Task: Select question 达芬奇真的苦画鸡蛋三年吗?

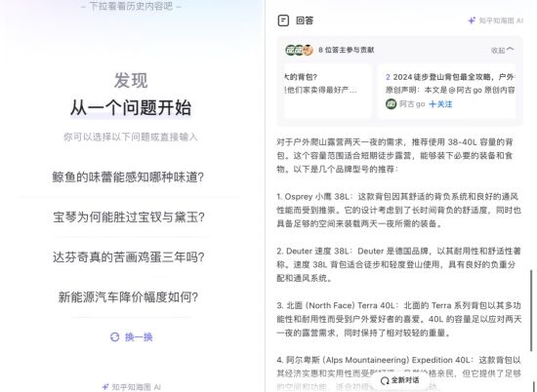Action: click(129, 256)
